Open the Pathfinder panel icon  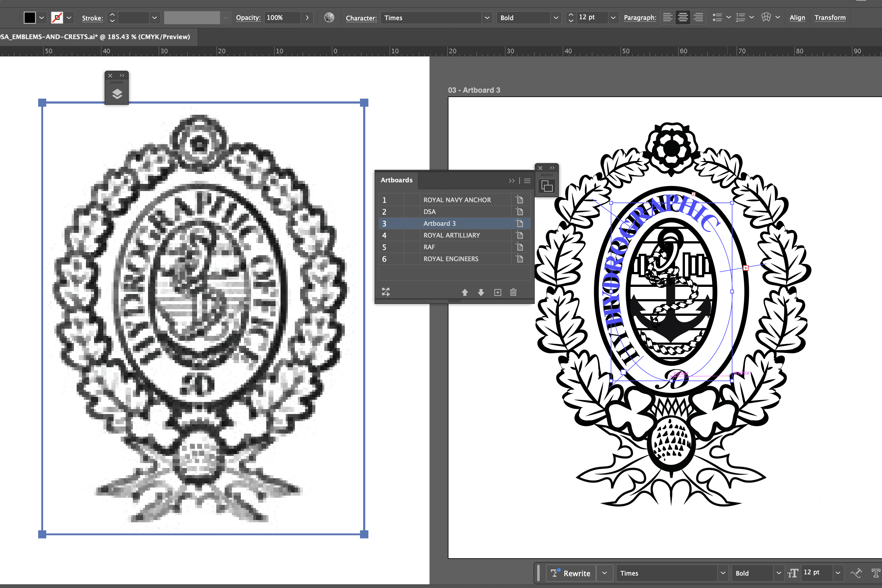547,186
